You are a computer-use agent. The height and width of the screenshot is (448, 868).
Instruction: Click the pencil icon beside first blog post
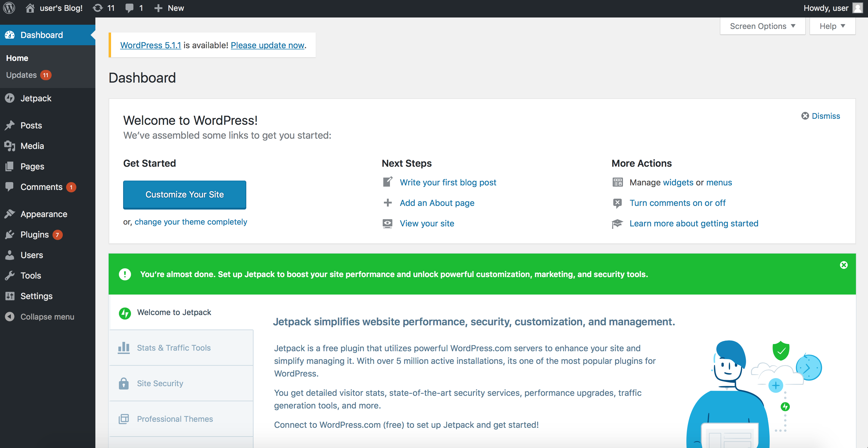(x=388, y=182)
